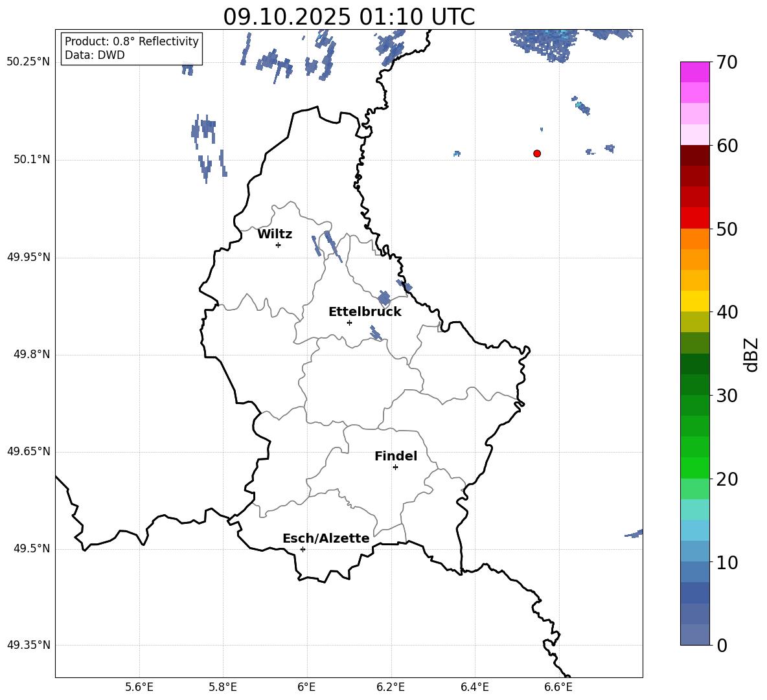Pick the dark red swatch below 60 dBZ
The width and height of the screenshot is (767, 700).
tap(695, 155)
